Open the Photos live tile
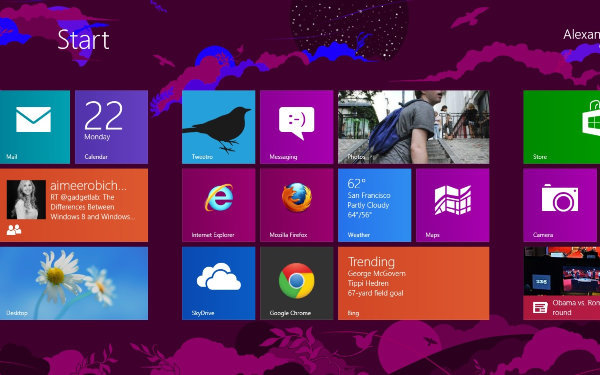Viewport: 600px width, 375px height. (x=414, y=127)
